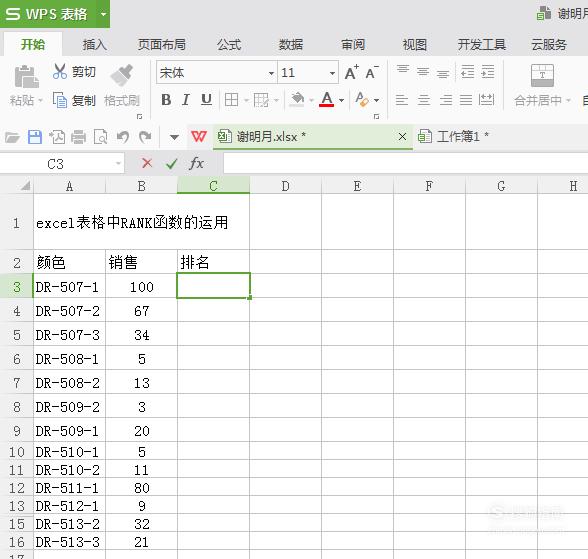Center text horizontally

coord(424,100)
